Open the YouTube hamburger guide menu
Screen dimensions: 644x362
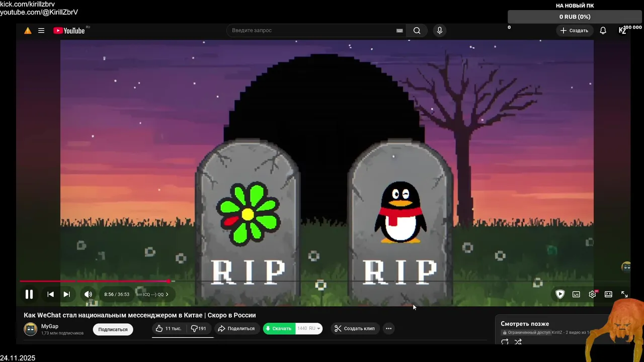pos(41,31)
